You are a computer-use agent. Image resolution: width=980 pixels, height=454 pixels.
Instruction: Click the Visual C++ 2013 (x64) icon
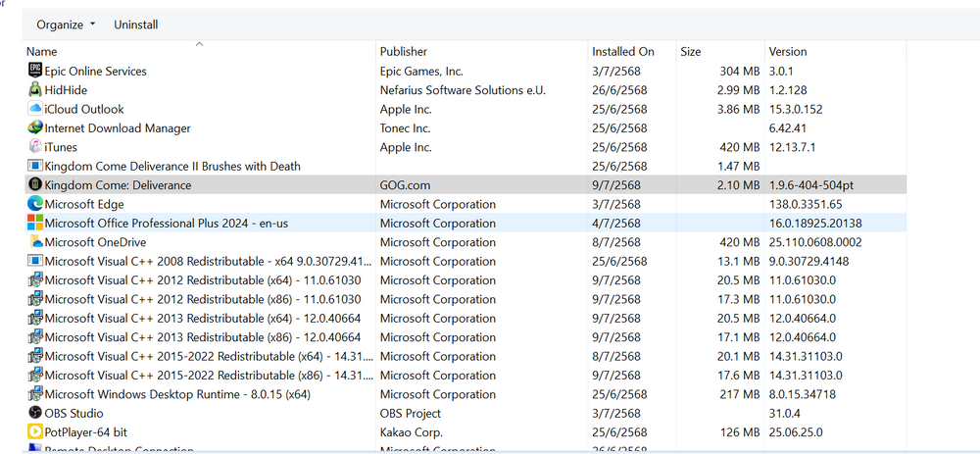(x=35, y=319)
